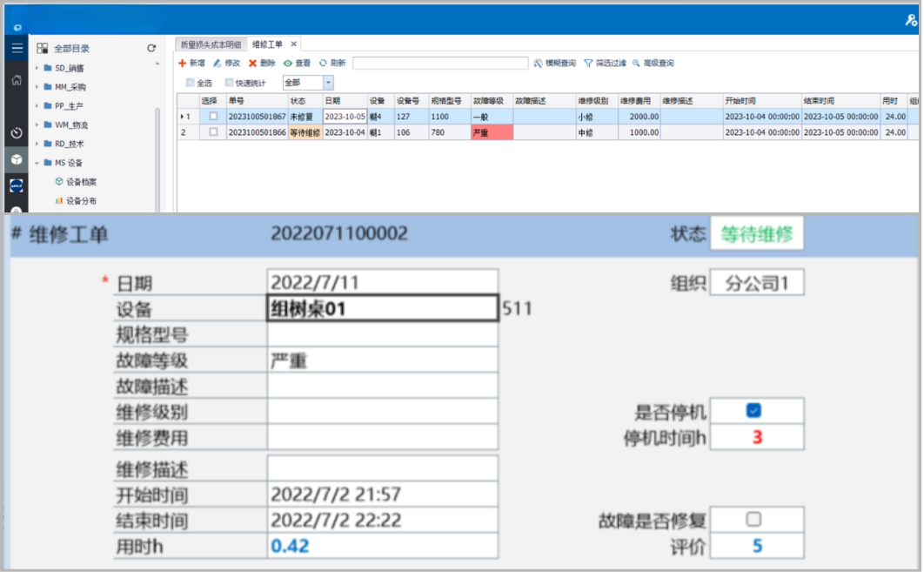Click the 查看 (view) eye icon
The image size is (924, 572).
tap(288, 64)
